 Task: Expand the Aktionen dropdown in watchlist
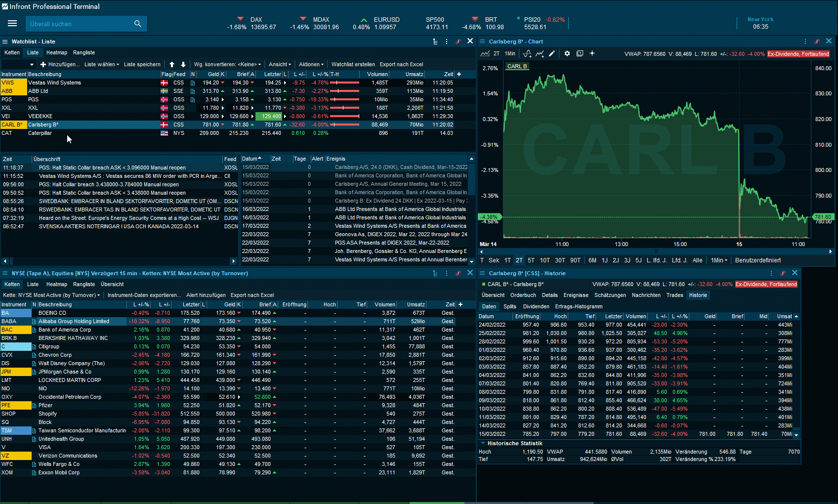pyautogui.click(x=311, y=64)
